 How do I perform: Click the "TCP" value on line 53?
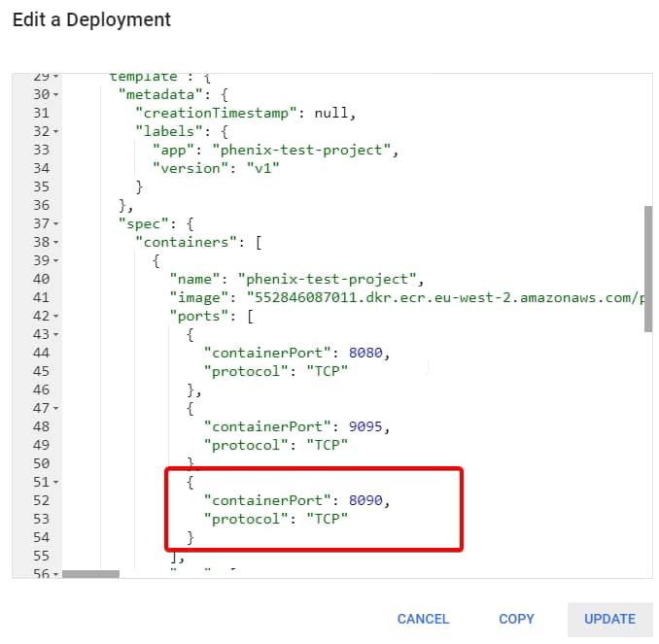pyautogui.click(x=327, y=520)
